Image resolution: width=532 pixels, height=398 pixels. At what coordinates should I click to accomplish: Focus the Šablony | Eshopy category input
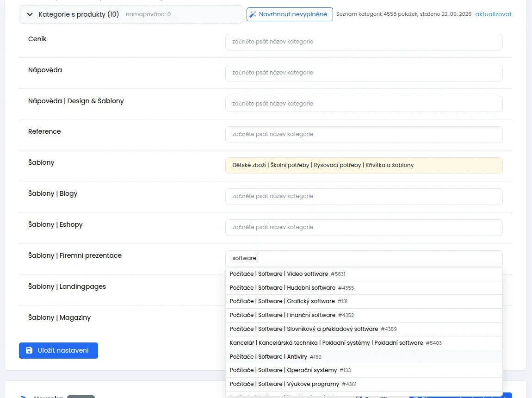click(364, 227)
